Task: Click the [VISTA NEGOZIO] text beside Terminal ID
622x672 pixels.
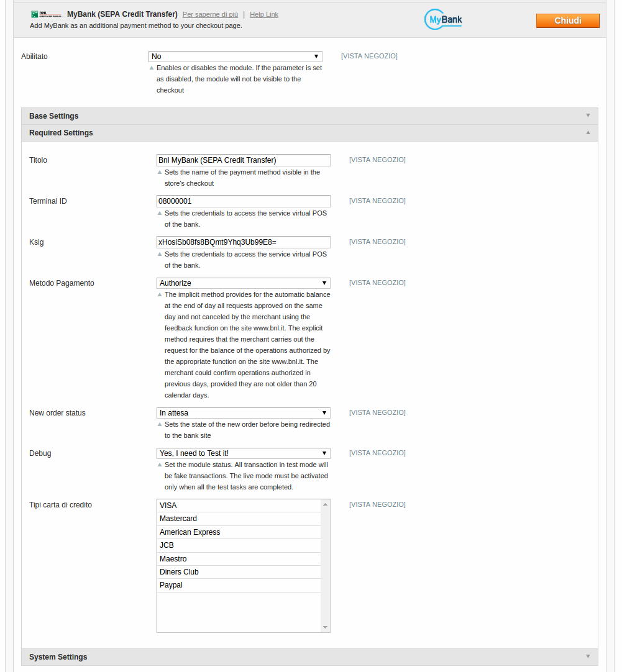Action: pos(377,201)
